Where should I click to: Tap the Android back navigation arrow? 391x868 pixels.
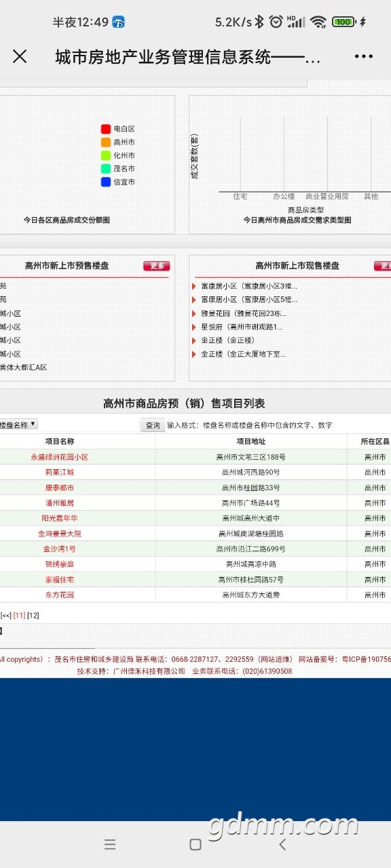click(282, 844)
